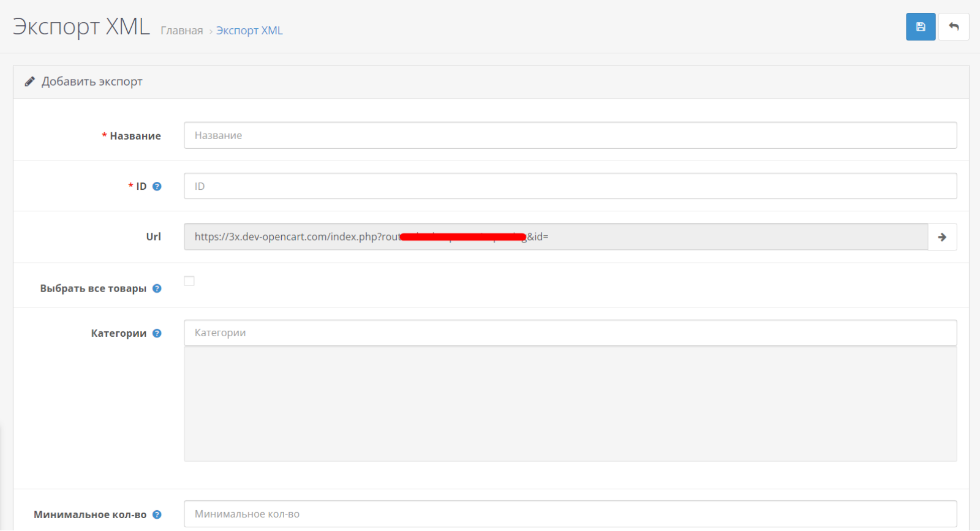Click the question-mark icon next to Категории
Viewport: 980px width, 531px height.
[157, 333]
